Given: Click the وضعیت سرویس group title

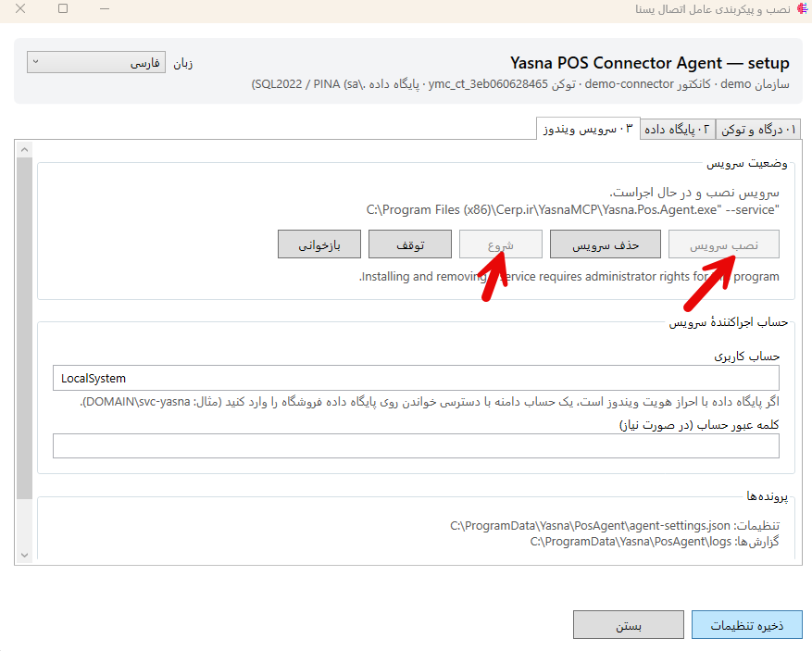Looking at the screenshot, I should coord(747,164).
